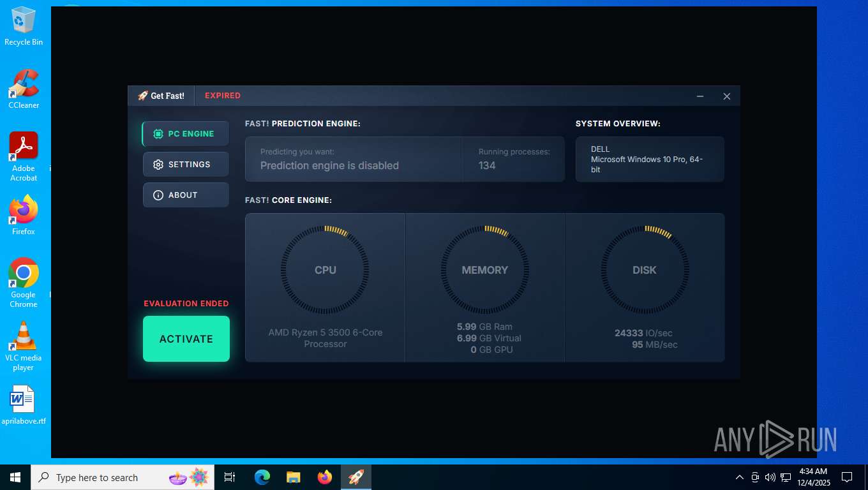Image resolution: width=868 pixels, height=490 pixels.
Task: Click the red EXPIRED label
Action: coord(223,96)
